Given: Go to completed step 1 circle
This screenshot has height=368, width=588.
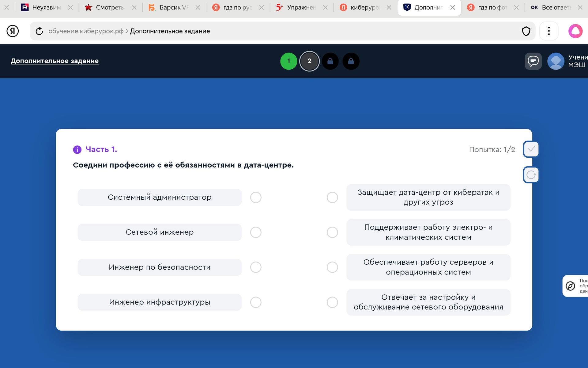Looking at the screenshot, I should coord(288,61).
